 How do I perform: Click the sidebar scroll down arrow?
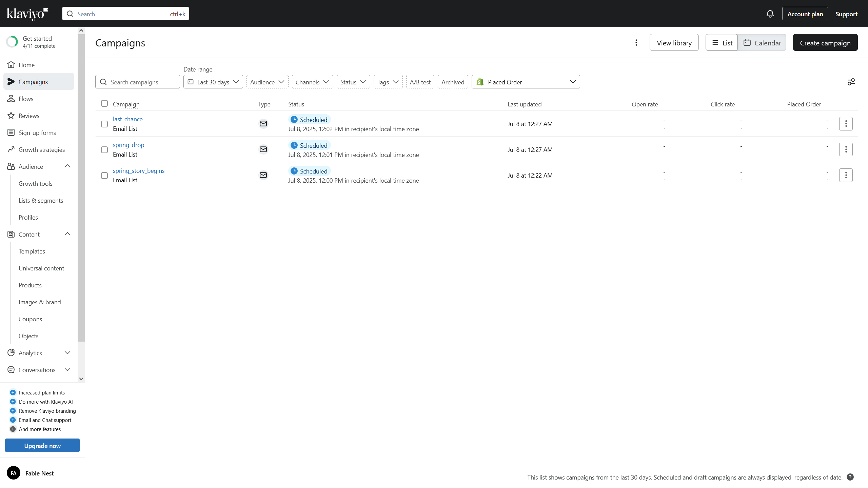pos(81,379)
